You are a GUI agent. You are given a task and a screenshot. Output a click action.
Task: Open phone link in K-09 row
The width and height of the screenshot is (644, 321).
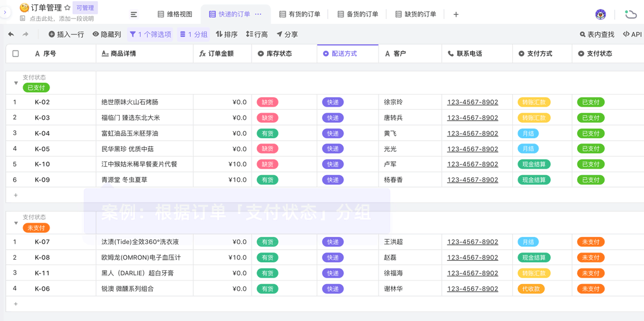(473, 180)
